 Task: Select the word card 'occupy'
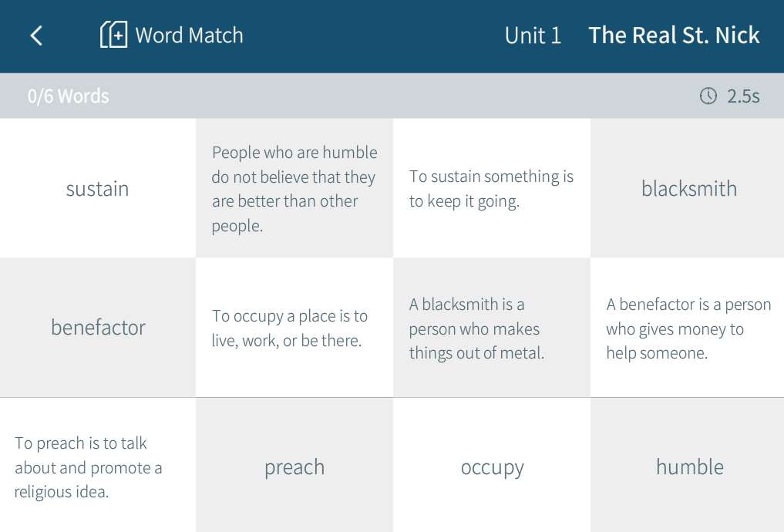[x=492, y=466]
